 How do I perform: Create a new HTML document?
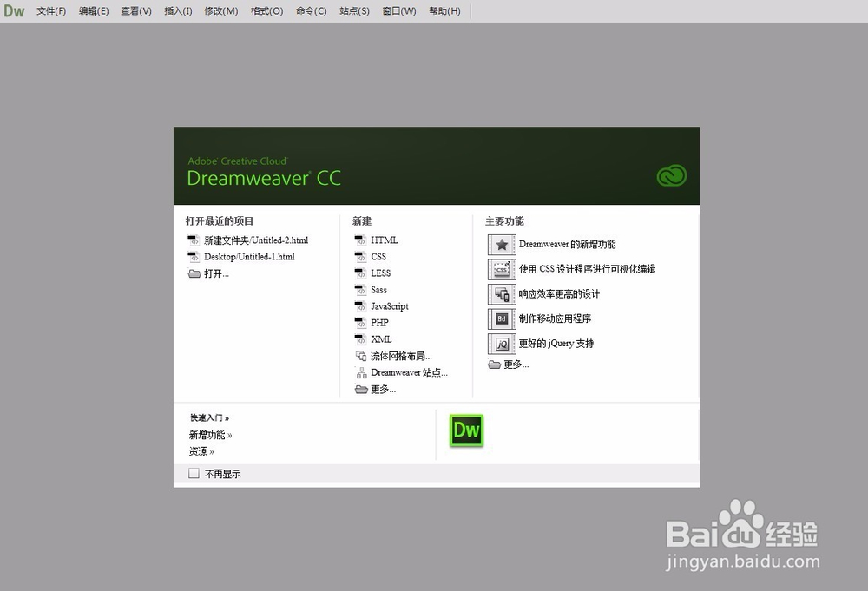point(385,240)
